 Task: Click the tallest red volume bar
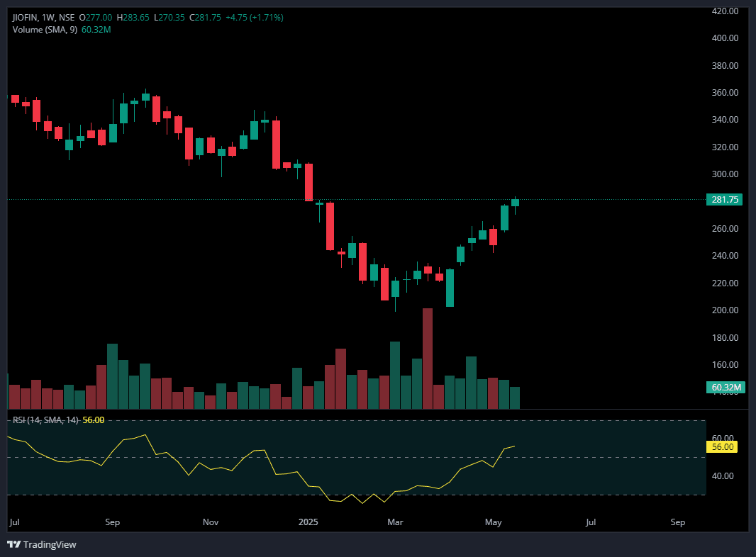428,359
